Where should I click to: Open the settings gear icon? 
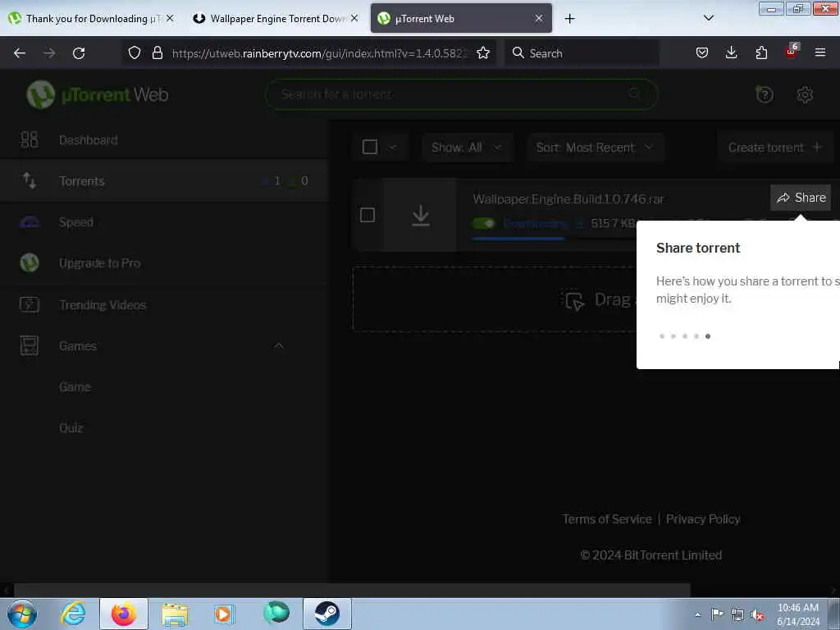click(x=805, y=95)
